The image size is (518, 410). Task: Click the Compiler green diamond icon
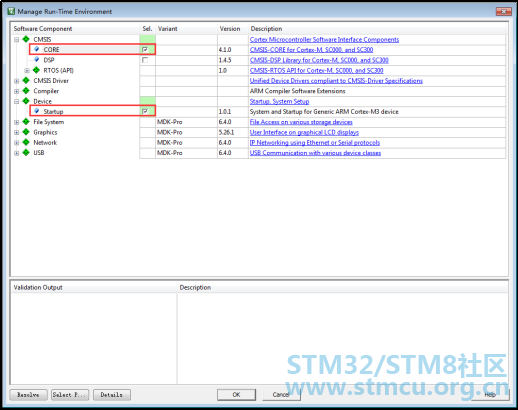click(x=26, y=91)
